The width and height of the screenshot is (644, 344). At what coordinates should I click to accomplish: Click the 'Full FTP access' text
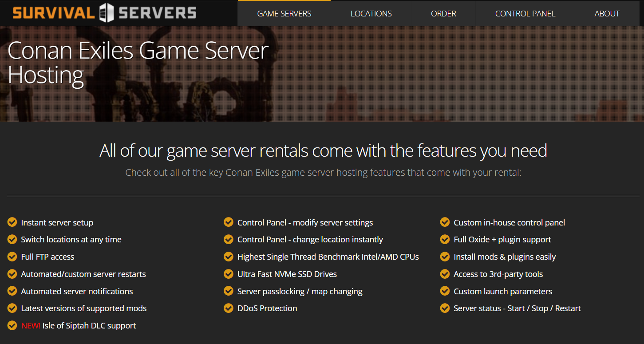pos(47,257)
